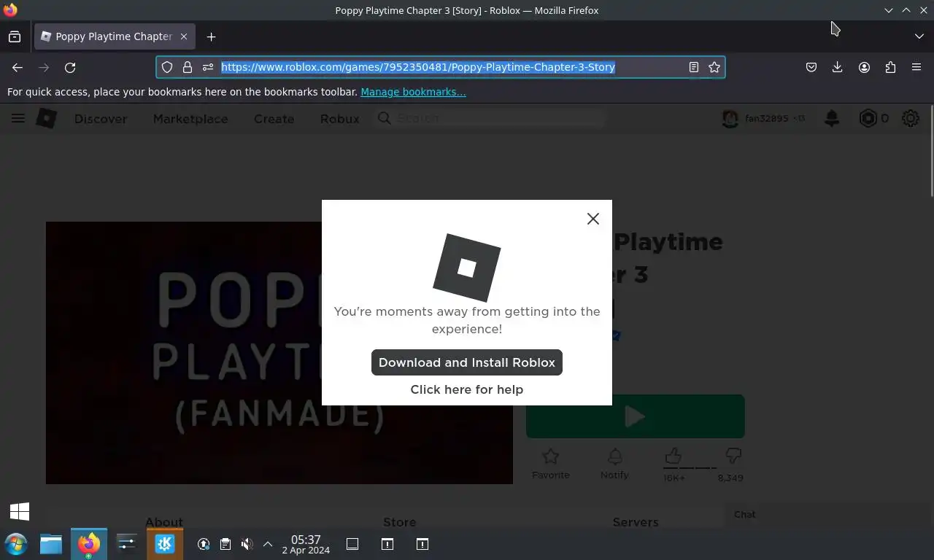Open the Firefox account icon
Viewport: 934px width, 560px height.
(864, 67)
